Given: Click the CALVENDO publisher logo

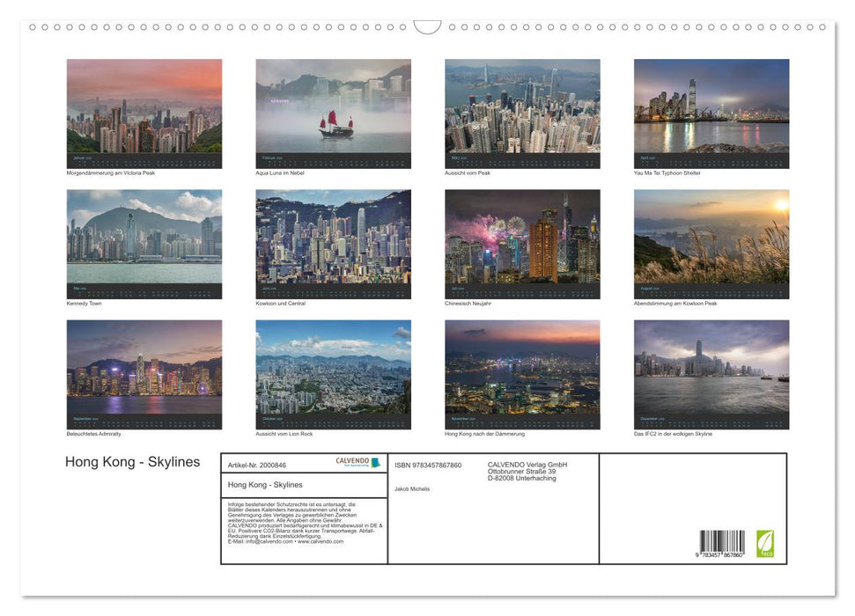Looking at the screenshot, I should click(x=351, y=461).
